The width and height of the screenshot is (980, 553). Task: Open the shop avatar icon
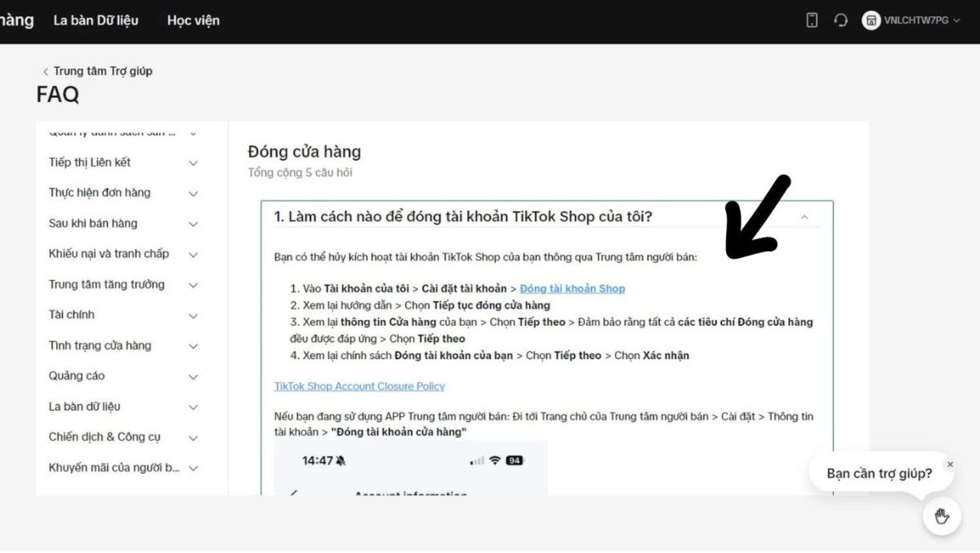click(x=871, y=20)
